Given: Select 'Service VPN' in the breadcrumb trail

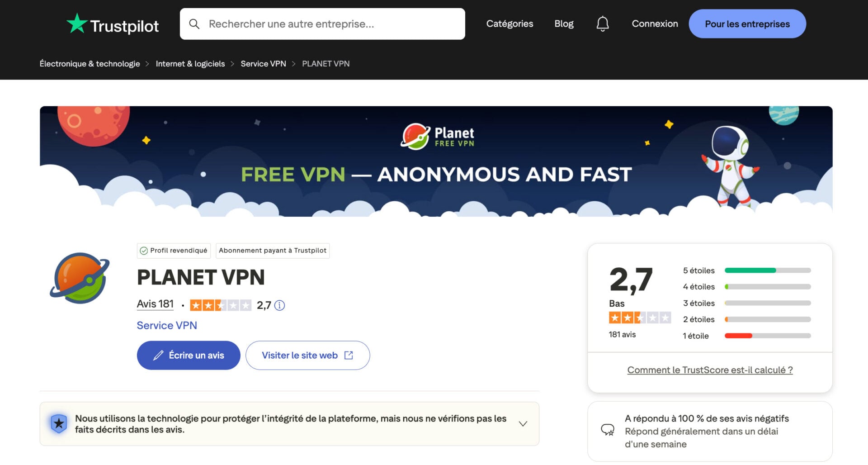Looking at the screenshot, I should click(x=263, y=63).
